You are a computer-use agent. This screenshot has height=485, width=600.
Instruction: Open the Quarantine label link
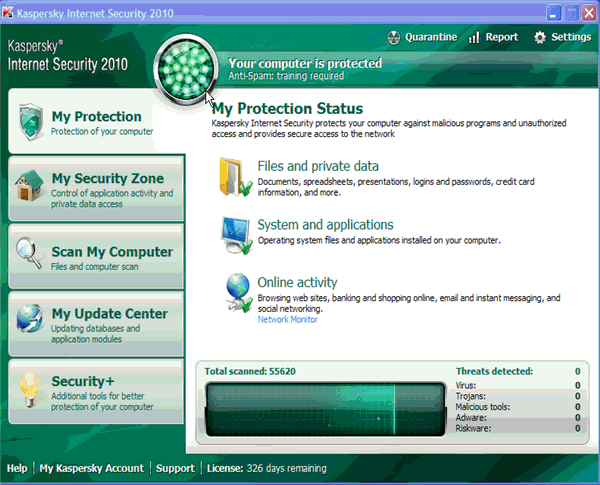tap(431, 37)
